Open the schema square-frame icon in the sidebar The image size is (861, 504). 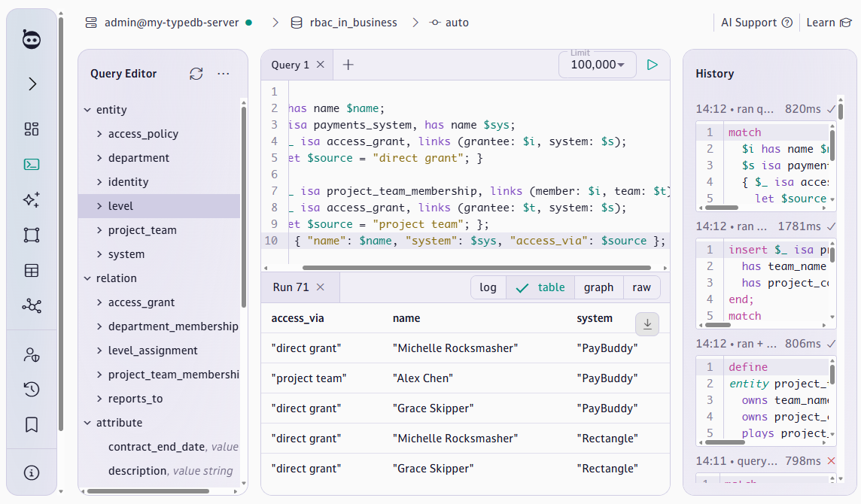click(32, 235)
